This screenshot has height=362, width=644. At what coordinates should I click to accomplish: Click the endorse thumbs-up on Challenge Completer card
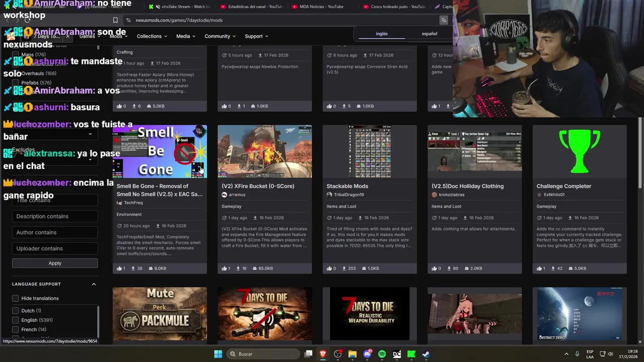pyautogui.click(x=539, y=268)
